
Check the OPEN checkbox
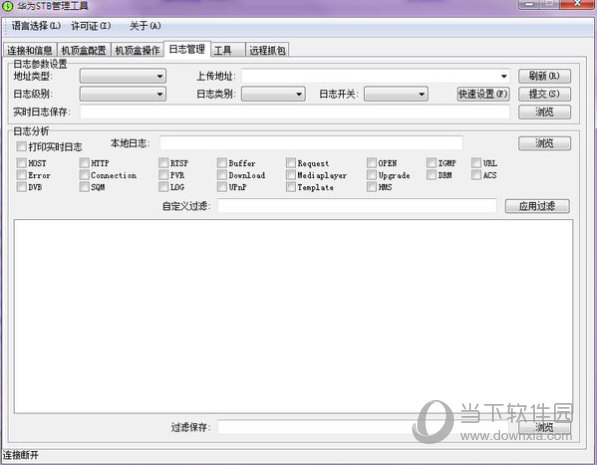pyautogui.click(x=372, y=163)
